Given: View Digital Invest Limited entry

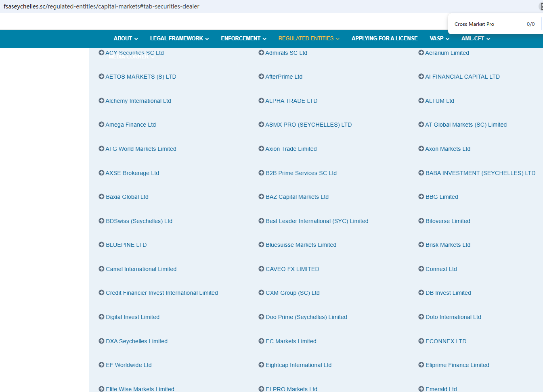Looking at the screenshot, I should click(x=132, y=317).
